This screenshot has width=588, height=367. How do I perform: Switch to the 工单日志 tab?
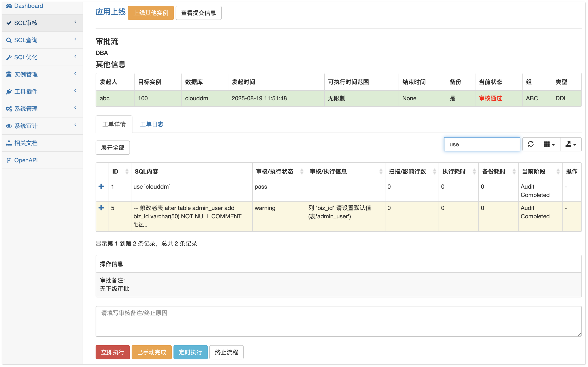(x=152, y=124)
